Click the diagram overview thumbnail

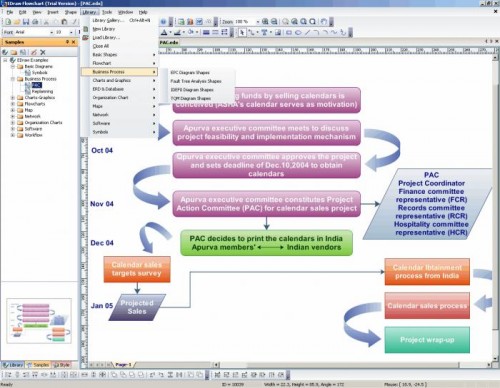coord(39,321)
